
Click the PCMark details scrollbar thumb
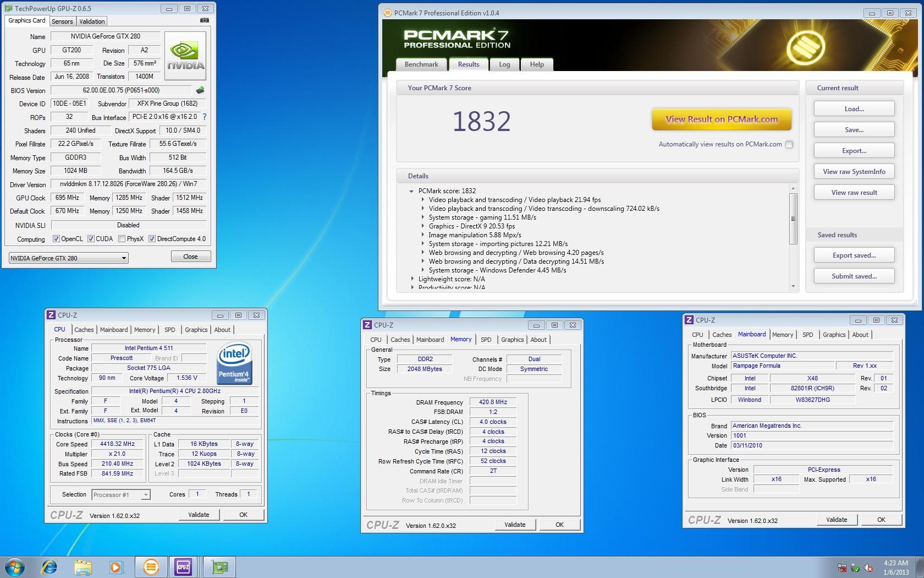click(x=793, y=219)
